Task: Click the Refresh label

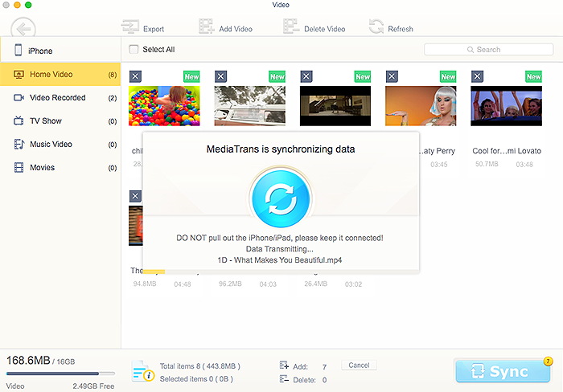Action: tap(401, 29)
